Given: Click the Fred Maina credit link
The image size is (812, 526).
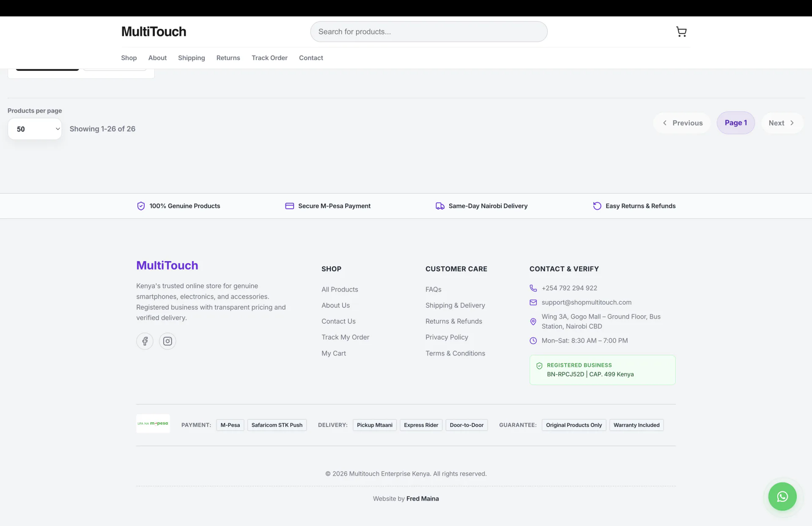Looking at the screenshot, I should tap(422, 499).
